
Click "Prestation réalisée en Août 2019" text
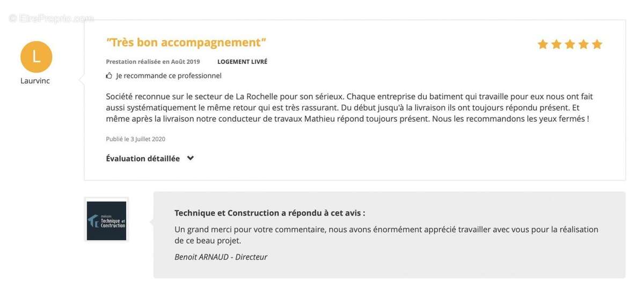(x=153, y=62)
